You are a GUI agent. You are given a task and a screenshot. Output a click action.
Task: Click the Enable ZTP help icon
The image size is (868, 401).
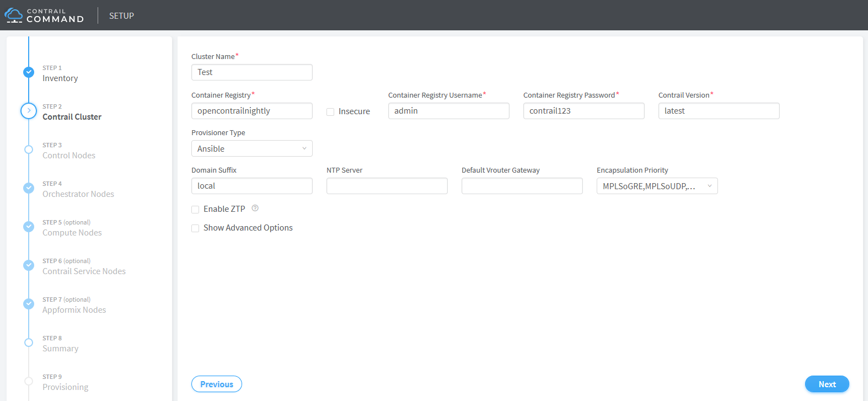click(255, 208)
